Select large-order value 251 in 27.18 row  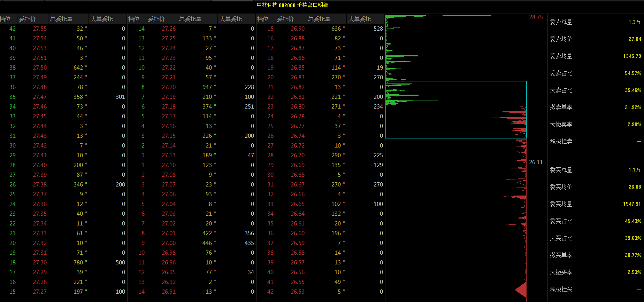point(249,106)
